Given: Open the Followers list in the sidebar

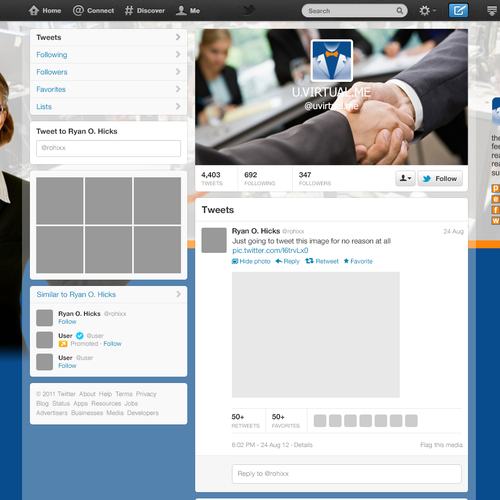Looking at the screenshot, I should click(108, 72).
